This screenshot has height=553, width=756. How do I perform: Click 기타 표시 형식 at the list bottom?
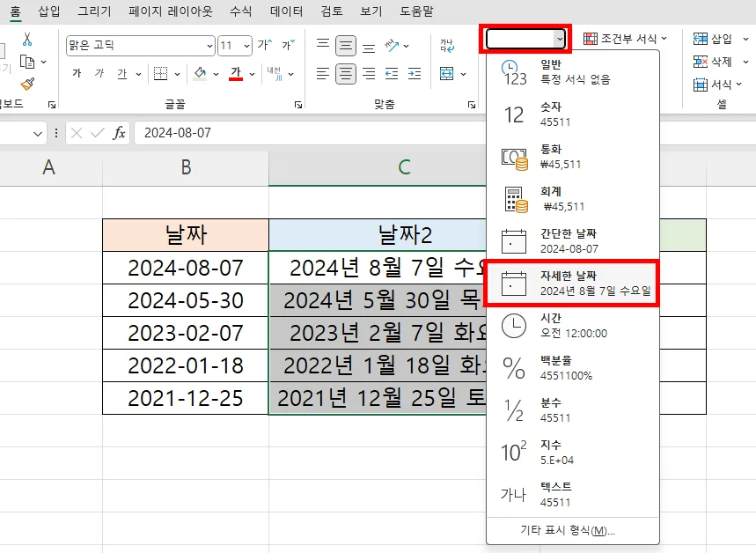569,531
